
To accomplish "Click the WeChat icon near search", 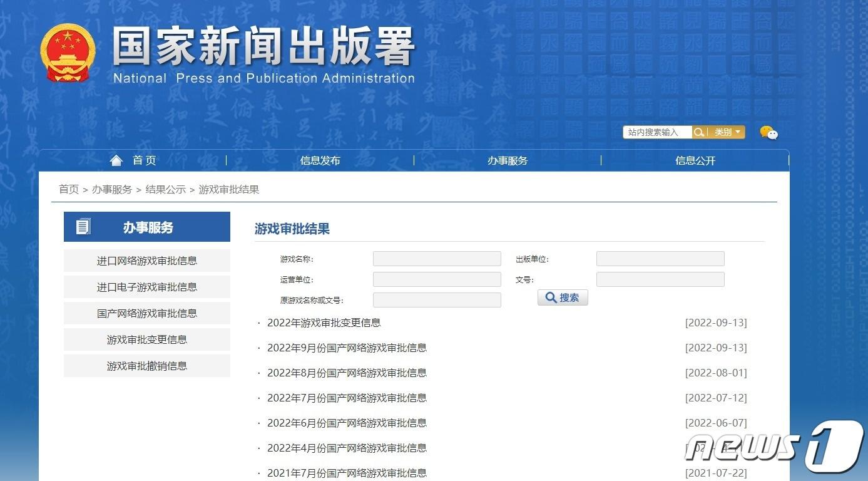I will click(x=768, y=132).
